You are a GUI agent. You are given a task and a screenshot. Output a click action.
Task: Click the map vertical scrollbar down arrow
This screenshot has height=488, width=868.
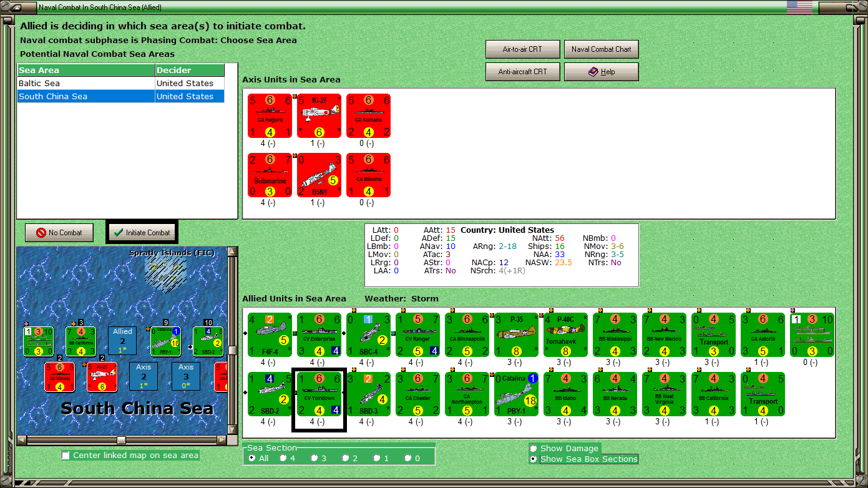233,430
